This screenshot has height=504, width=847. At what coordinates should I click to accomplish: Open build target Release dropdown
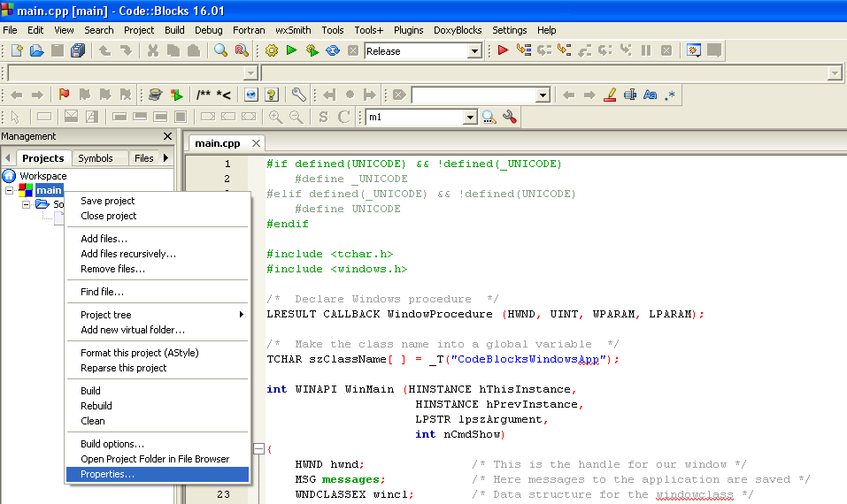(474, 51)
